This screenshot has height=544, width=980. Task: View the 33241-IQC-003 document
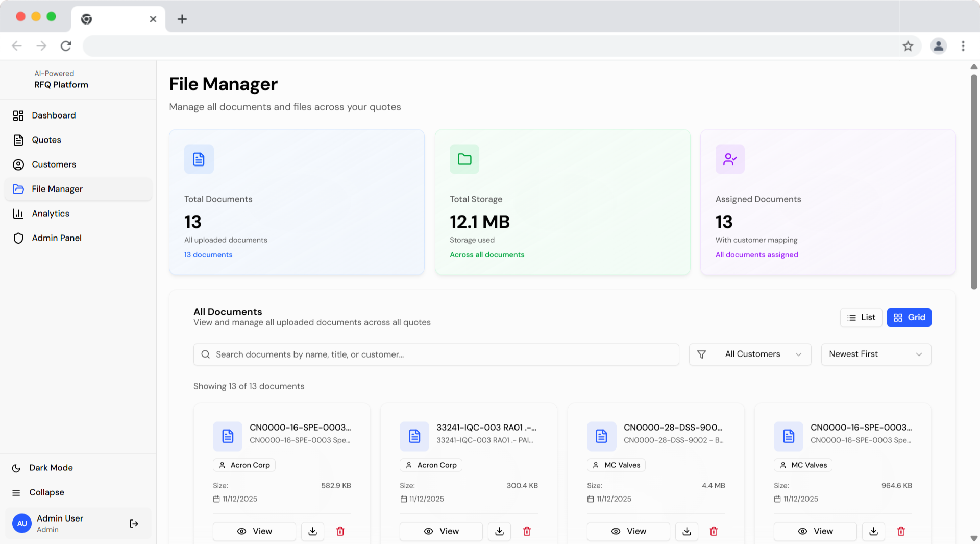tap(441, 531)
